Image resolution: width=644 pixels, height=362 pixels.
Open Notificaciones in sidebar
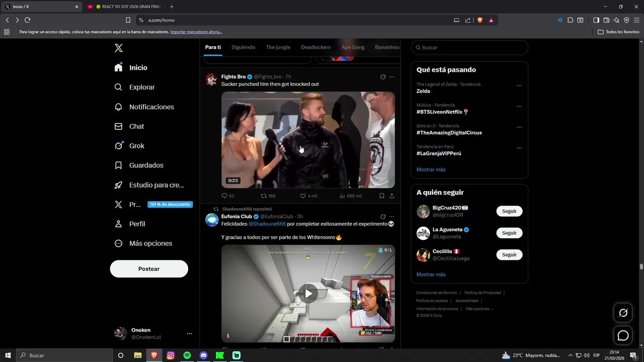click(144, 107)
